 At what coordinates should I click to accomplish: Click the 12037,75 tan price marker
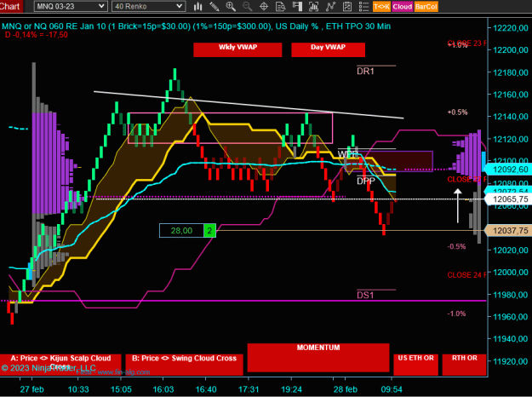point(508,231)
